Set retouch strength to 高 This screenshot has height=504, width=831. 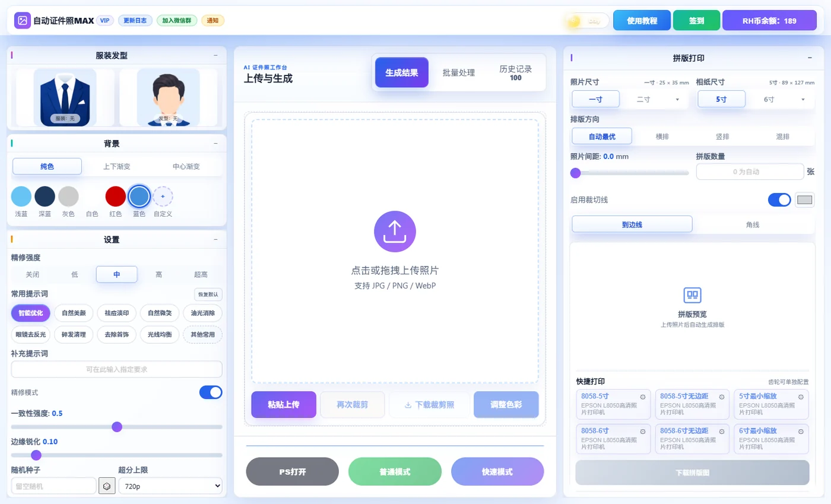coord(159,274)
